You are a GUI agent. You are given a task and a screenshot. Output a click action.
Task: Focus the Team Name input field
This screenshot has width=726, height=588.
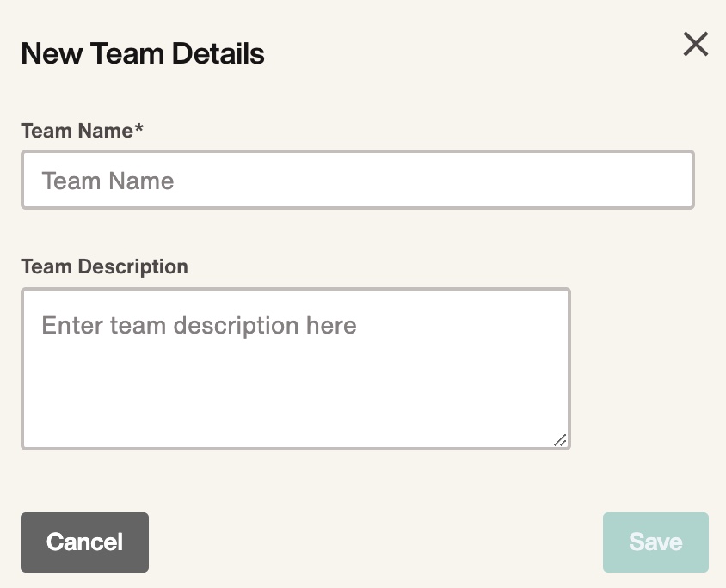click(358, 180)
